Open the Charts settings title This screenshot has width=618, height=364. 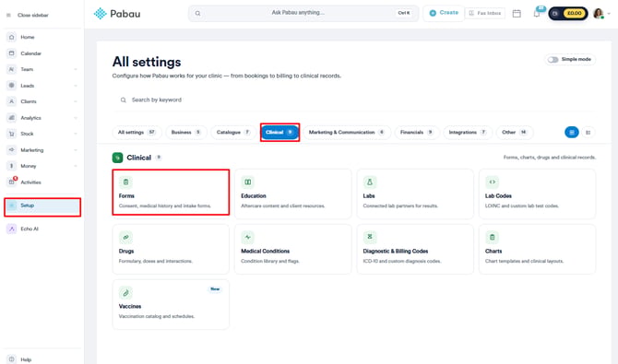(x=493, y=251)
